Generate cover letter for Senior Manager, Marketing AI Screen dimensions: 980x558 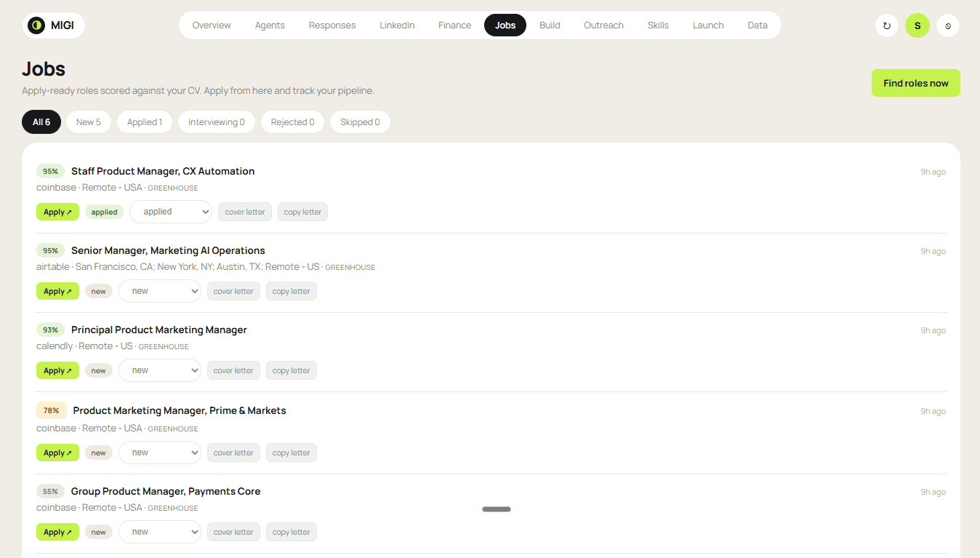pos(233,291)
